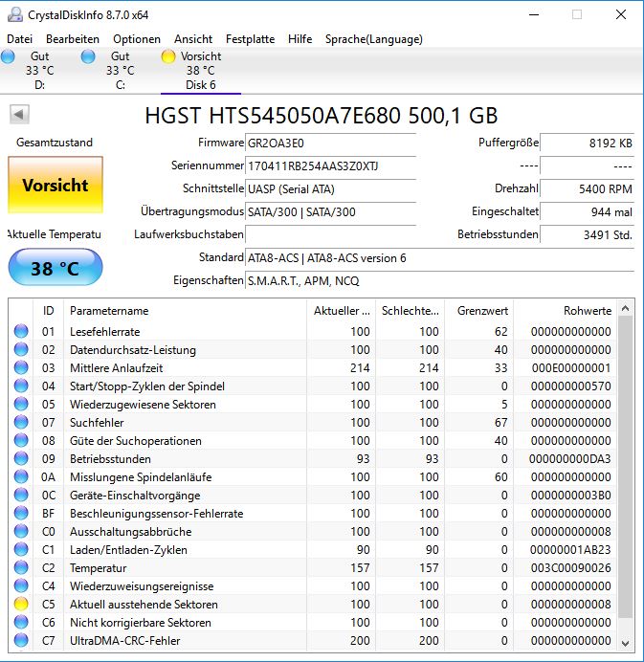644x662 pixels.
Task: Click the Seriennummer field value
Action: (x=331, y=165)
